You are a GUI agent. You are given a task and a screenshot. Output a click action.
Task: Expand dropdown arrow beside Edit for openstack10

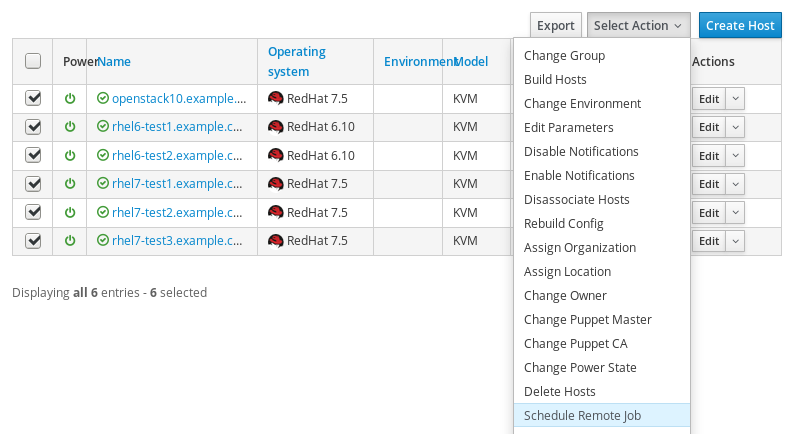click(735, 99)
